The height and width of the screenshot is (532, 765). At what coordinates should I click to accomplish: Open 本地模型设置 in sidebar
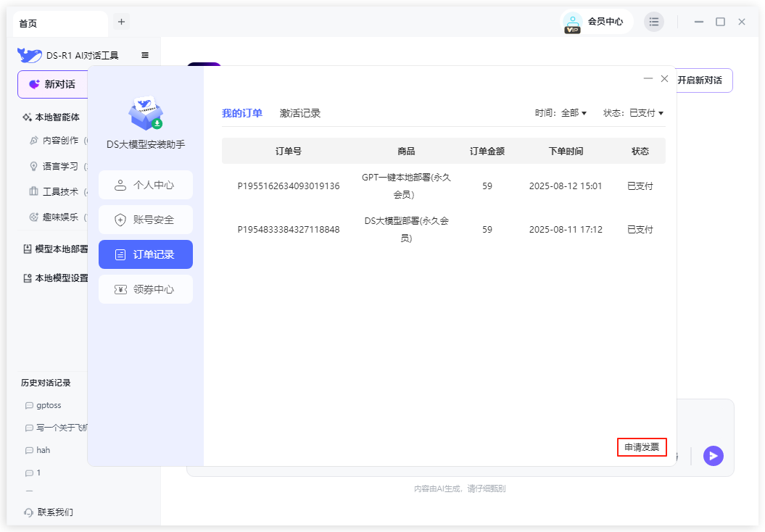click(56, 278)
